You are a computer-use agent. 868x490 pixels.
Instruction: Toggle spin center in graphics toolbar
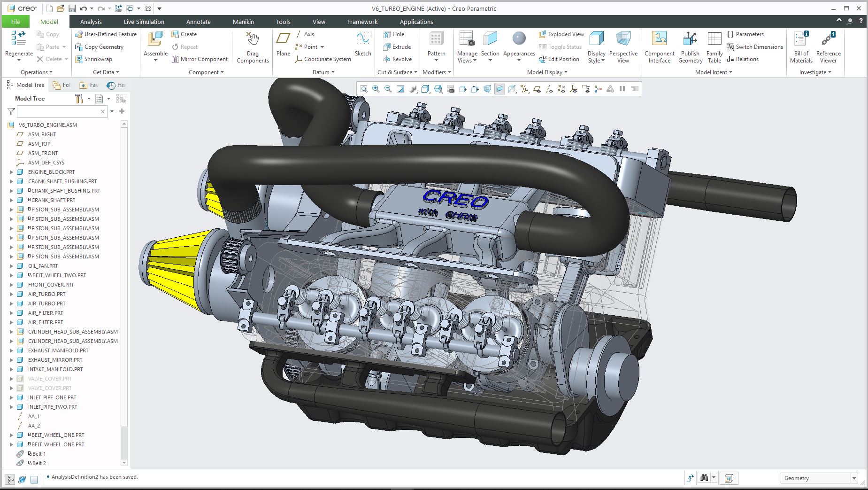(x=598, y=89)
